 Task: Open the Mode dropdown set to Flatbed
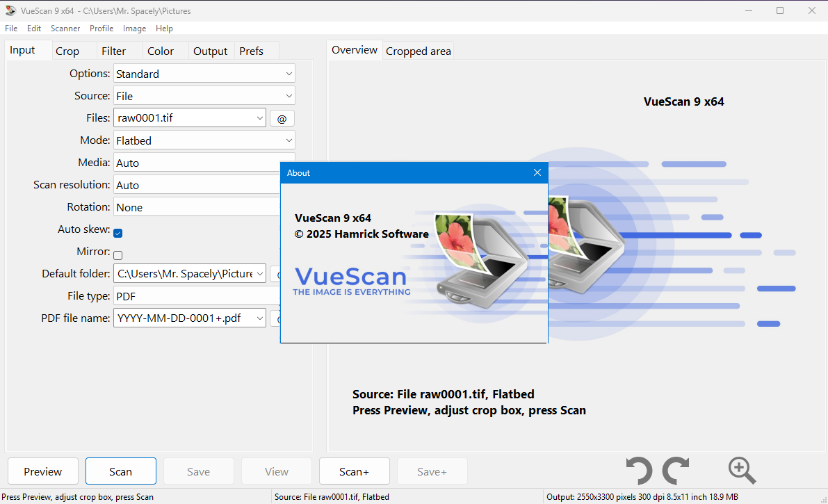(x=204, y=140)
